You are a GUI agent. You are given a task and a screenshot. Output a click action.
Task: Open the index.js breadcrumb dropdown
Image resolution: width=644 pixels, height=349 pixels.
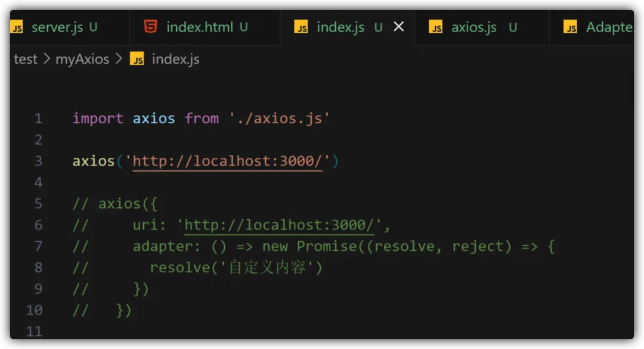coord(175,60)
